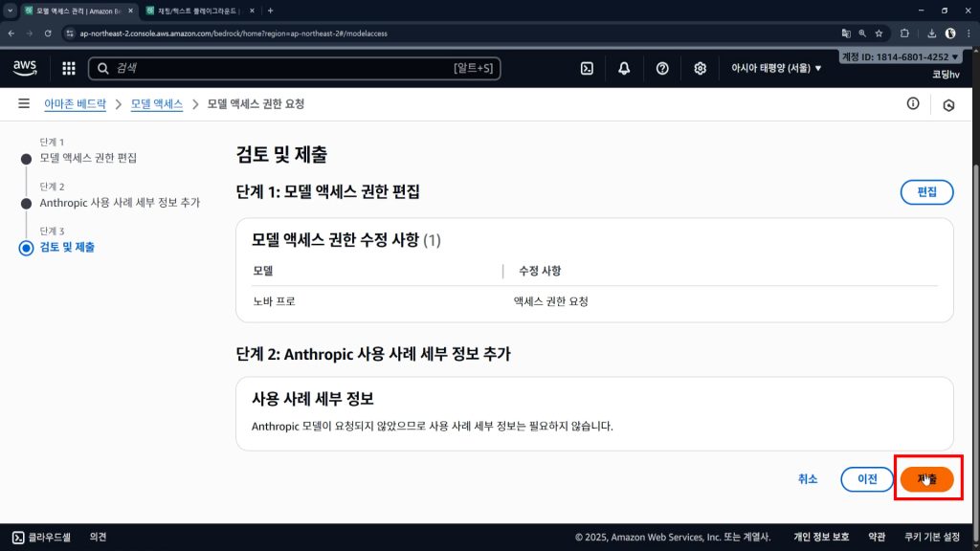Open the browser profile avatar
Screen dimensions: 980x551
pos(950,33)
